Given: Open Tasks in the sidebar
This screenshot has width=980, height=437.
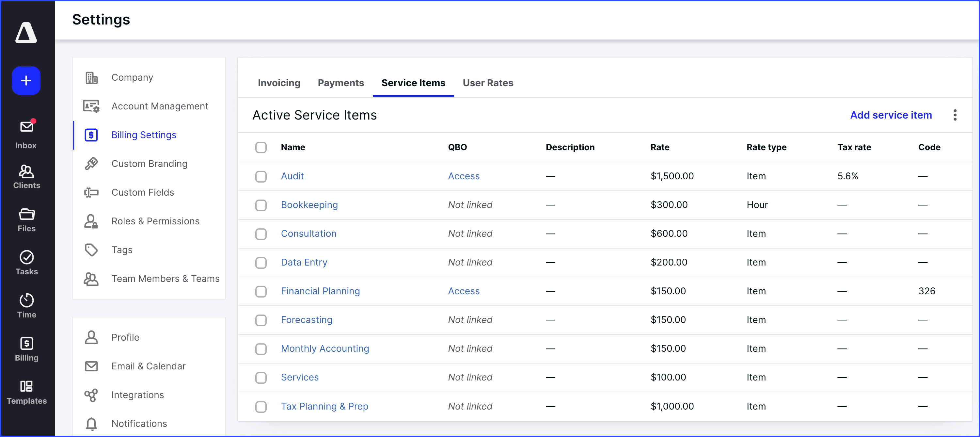Looking at the screenshot, I should [x=26, y=262].
